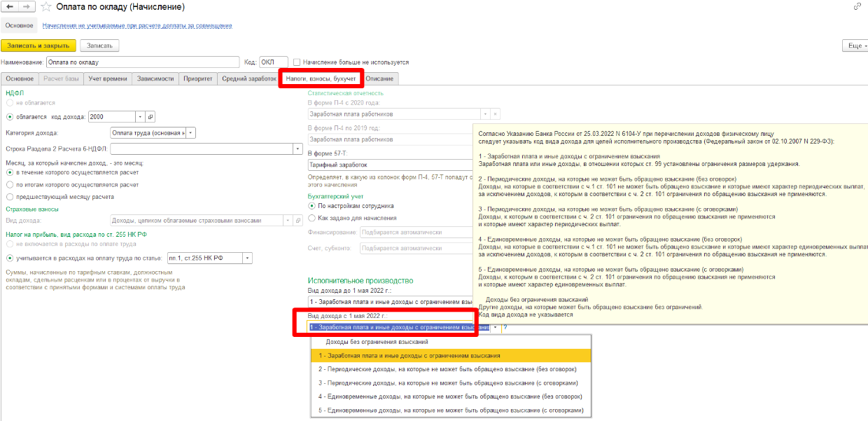This screenshot has height=421, width=868.
Task: Open income code 2000 selection form icon
Action: click(x=150, y=116)
